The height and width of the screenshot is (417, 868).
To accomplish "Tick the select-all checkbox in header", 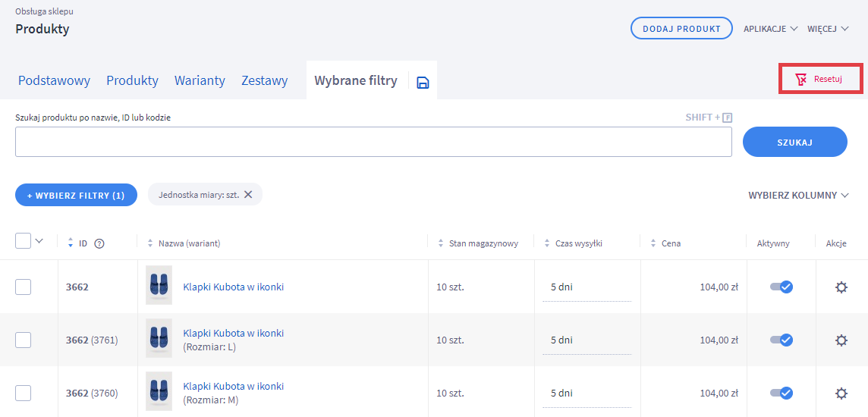I will click(x=24, y=241).
